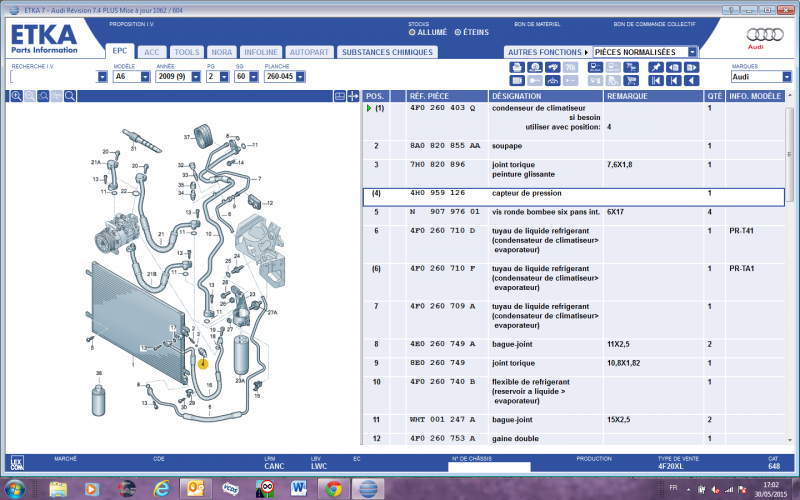
Task: Click the zoom in magnifier icon
Action: point(17,96)
